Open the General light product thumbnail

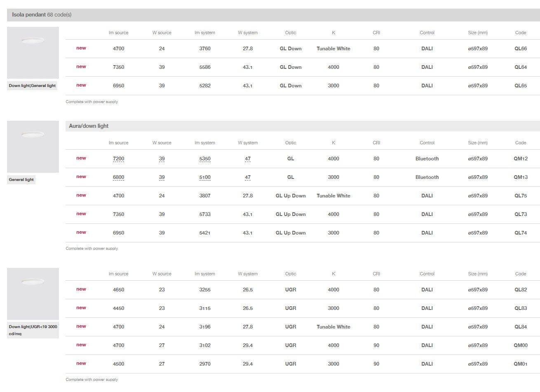(33, 147)
